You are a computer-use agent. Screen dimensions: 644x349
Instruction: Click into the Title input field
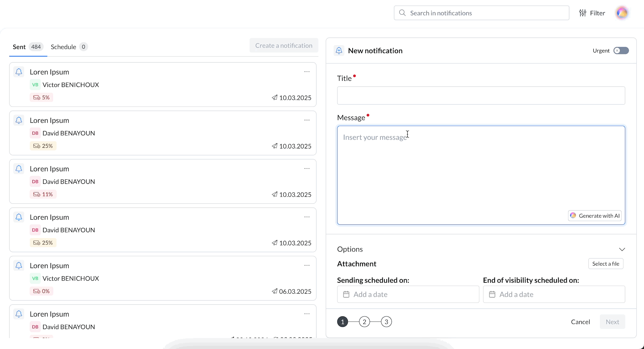click(x=481, y=96)
